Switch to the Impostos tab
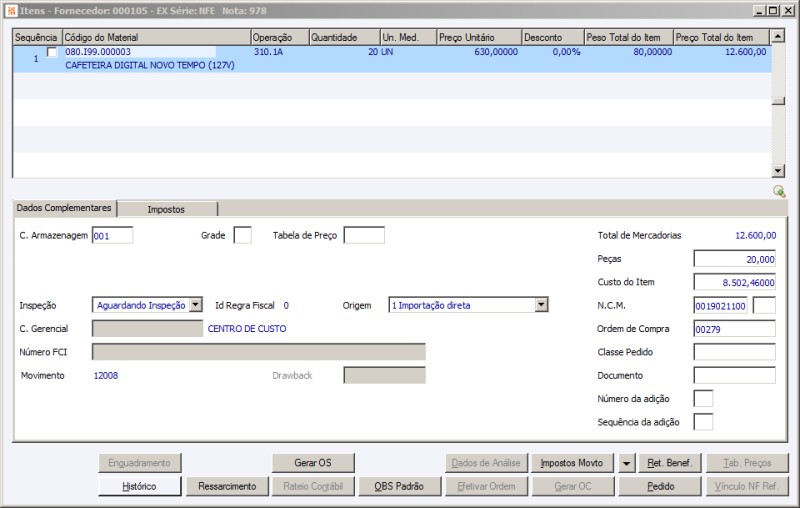This screenshot has width=800, height=508. click(x=166, y=209)
